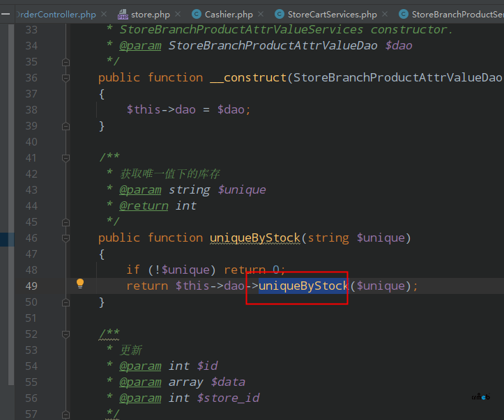Image resolution: width=504 pixels, height=420 pixels.
Task: Close the store.php tab
Action: (x=178, y=14)
